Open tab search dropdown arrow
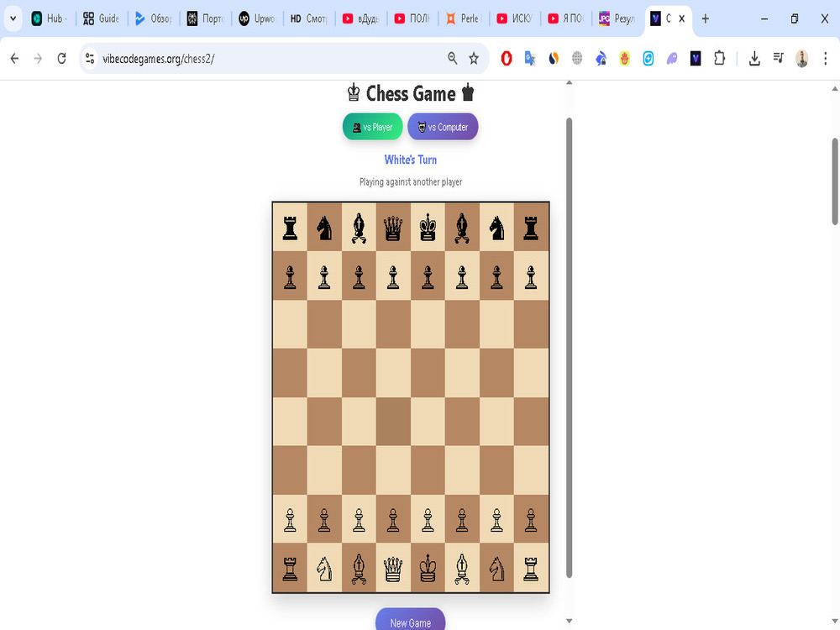 (13, 18)
